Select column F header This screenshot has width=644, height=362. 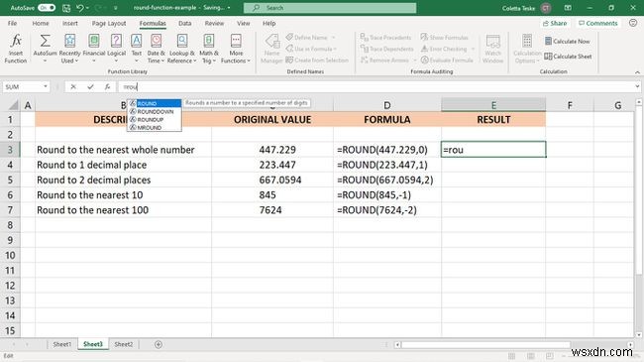pyautogui.click(x=570, y=105)
